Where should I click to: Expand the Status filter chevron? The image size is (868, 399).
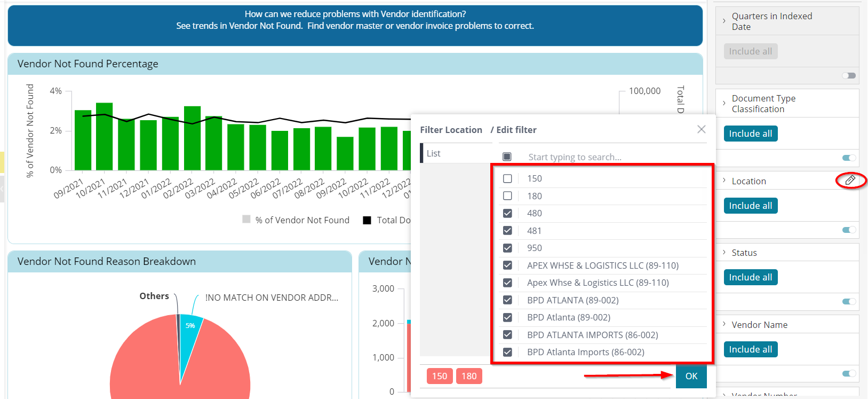coord(724,252)
